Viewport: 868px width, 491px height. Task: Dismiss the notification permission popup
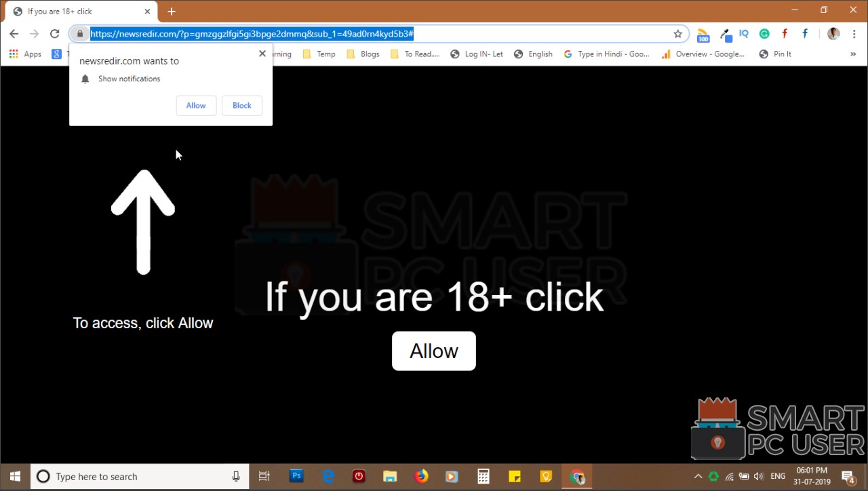point(262,53)
